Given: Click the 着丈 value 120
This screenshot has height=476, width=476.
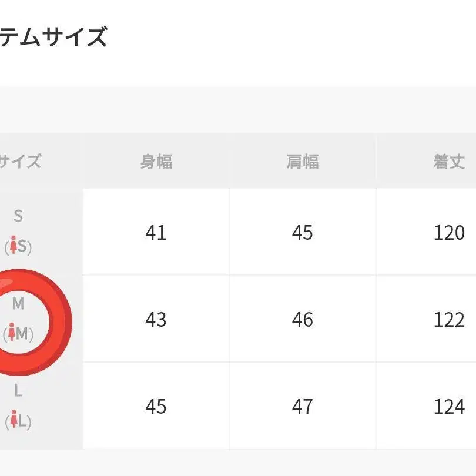Looking at the screenshot, I should (x=449, y=233).
